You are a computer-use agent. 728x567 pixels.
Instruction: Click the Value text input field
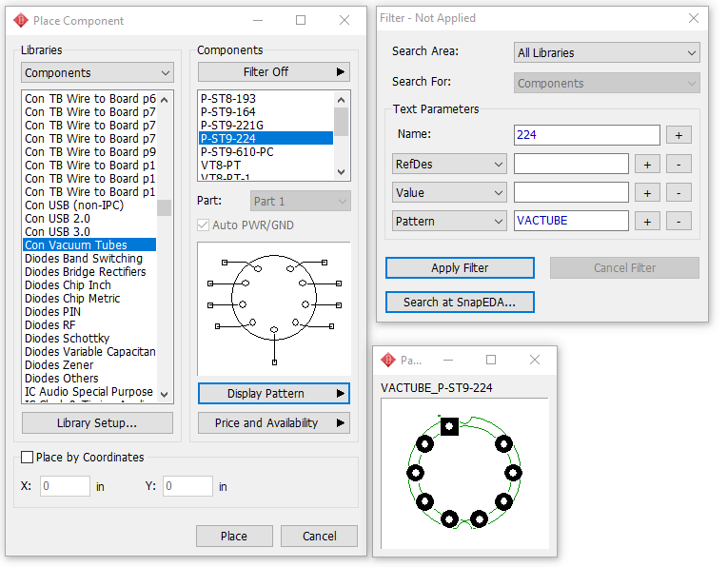(571, 193)
